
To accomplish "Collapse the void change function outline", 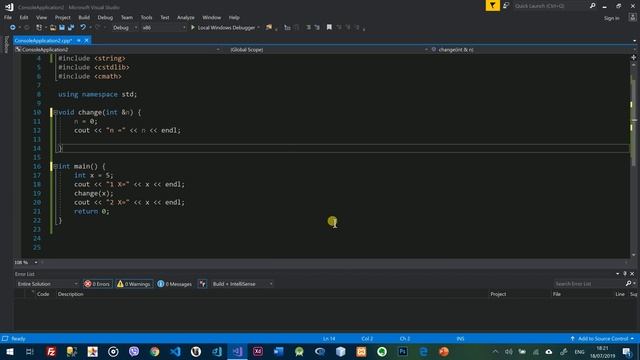I will click(55, 112).
